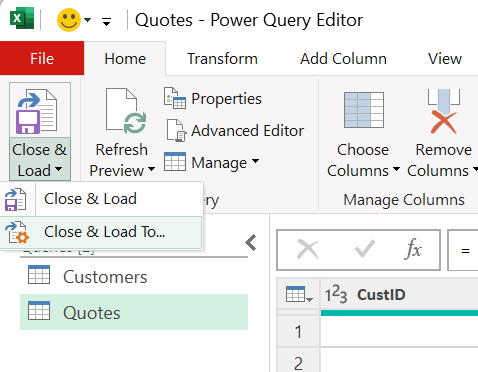The width and height of the screenshot is (478, 372).
Task: Open the File tab
Action: point(42,59)
